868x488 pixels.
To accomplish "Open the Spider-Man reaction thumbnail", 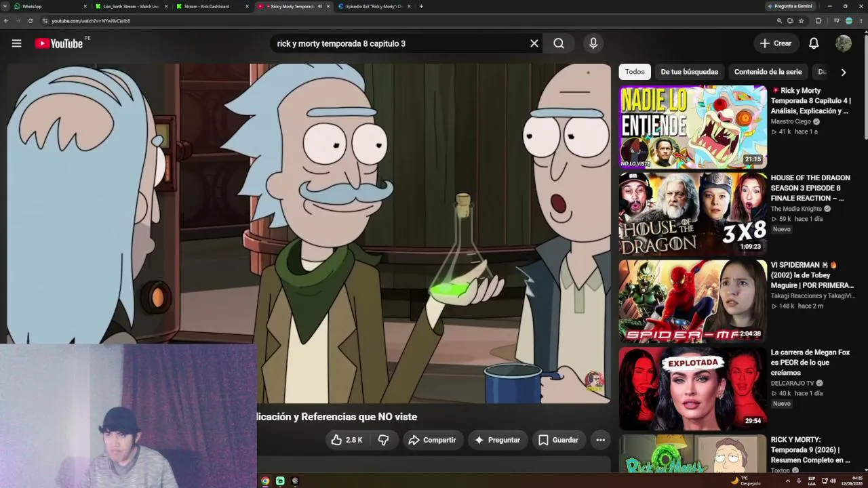I will point(692,302).
